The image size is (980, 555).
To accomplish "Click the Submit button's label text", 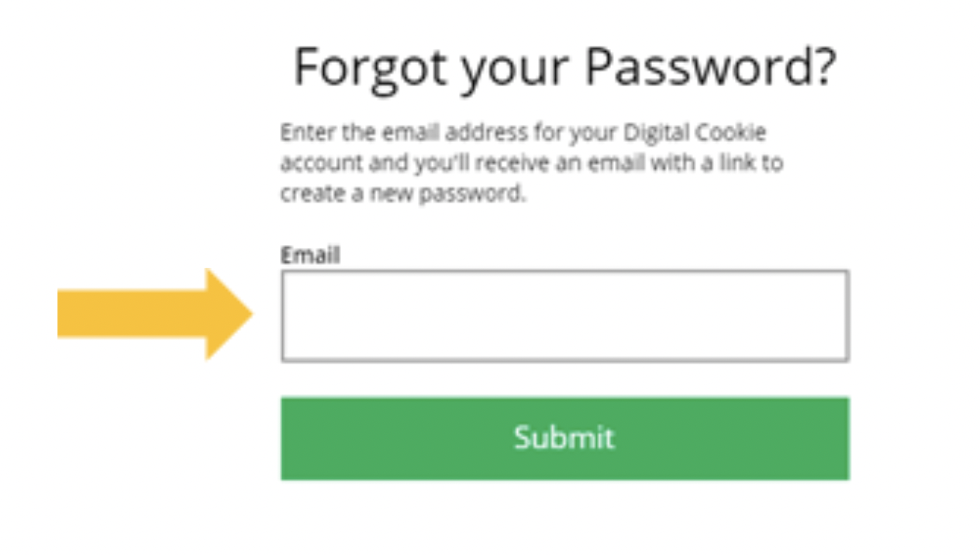I will click(564, 438).
